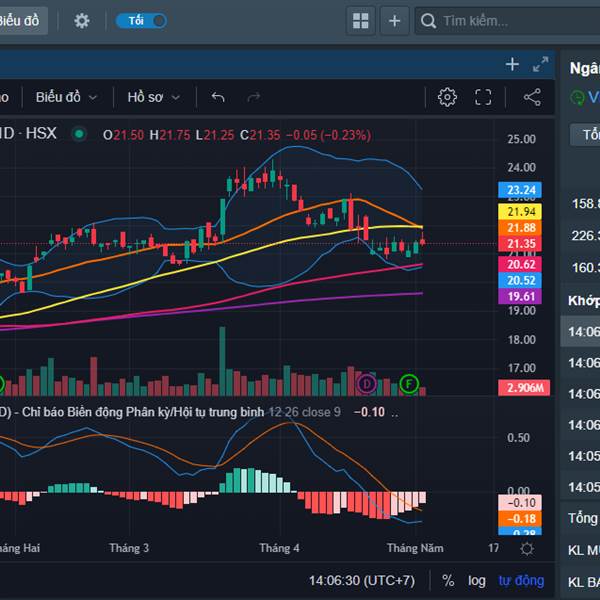Click Tháng 3 time axis label
600x600 pixels.
point(129,548)
